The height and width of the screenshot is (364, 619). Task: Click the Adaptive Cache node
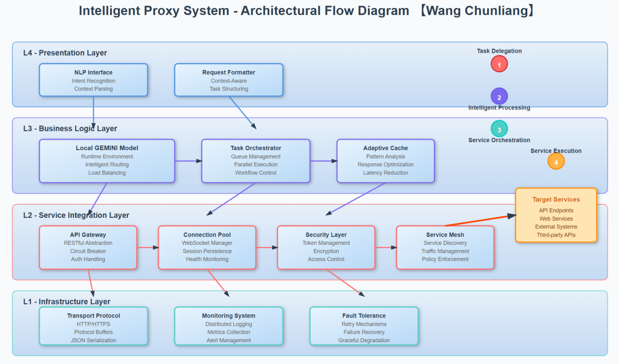click(x=386, y=161)
